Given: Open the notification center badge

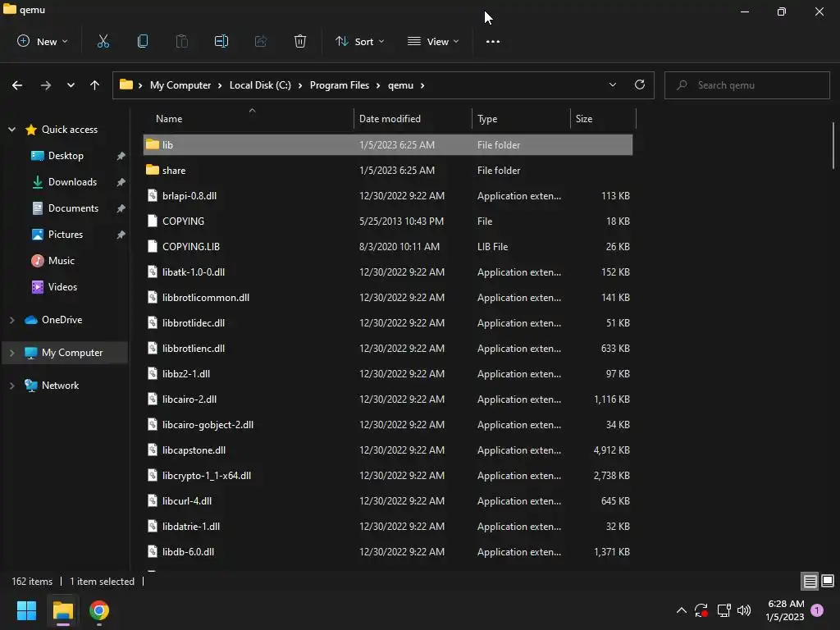Looking at the screenshot, I should [x=817, y=609].
